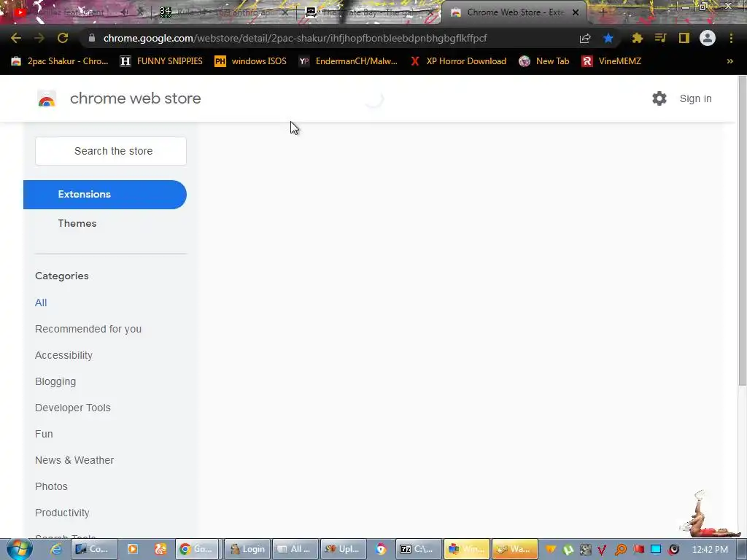Select the Themes section
The width and height of the screenshot is (747, 560).
[77, 223]
